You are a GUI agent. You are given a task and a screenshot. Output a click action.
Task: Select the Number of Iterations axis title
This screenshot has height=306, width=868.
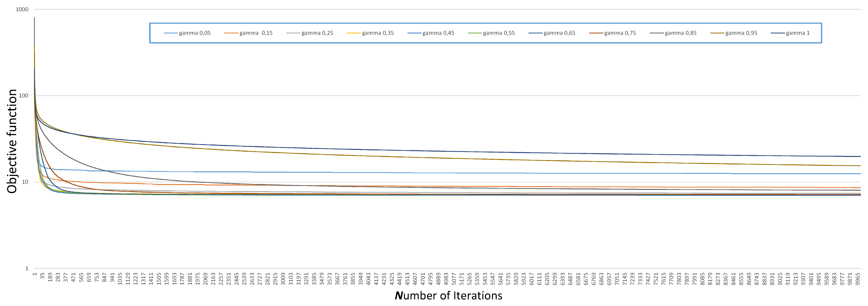(449, 295)
